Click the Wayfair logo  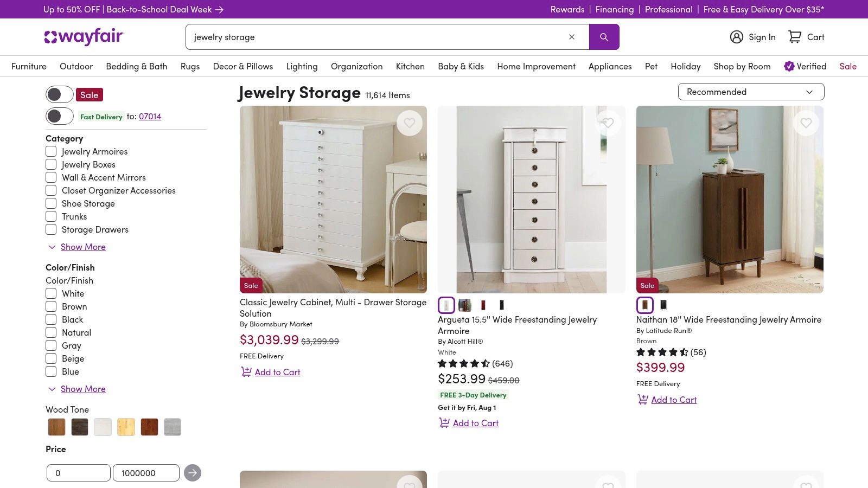click(84, 37)
